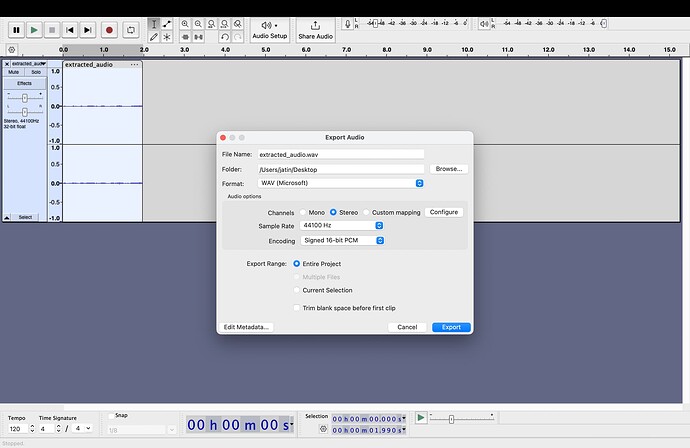Open the selection start time format arrow
This screenshot has width=690, height=448.
404,419
